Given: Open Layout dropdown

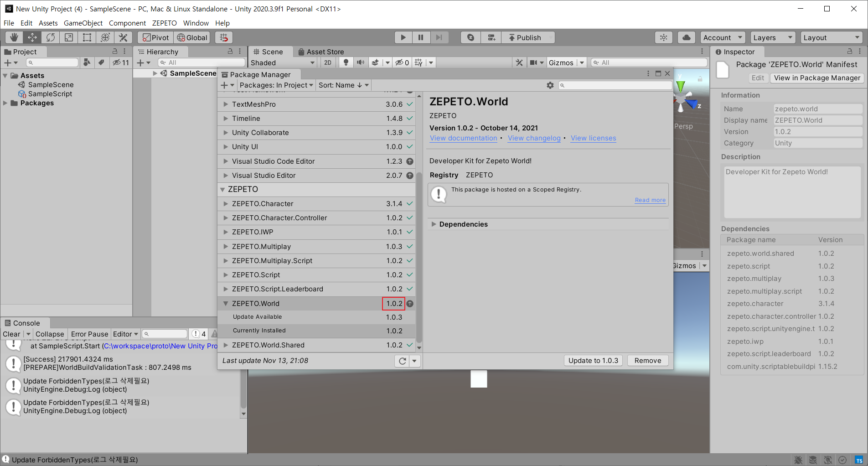Looking at the screenshot, I should (x=832, y=37).
